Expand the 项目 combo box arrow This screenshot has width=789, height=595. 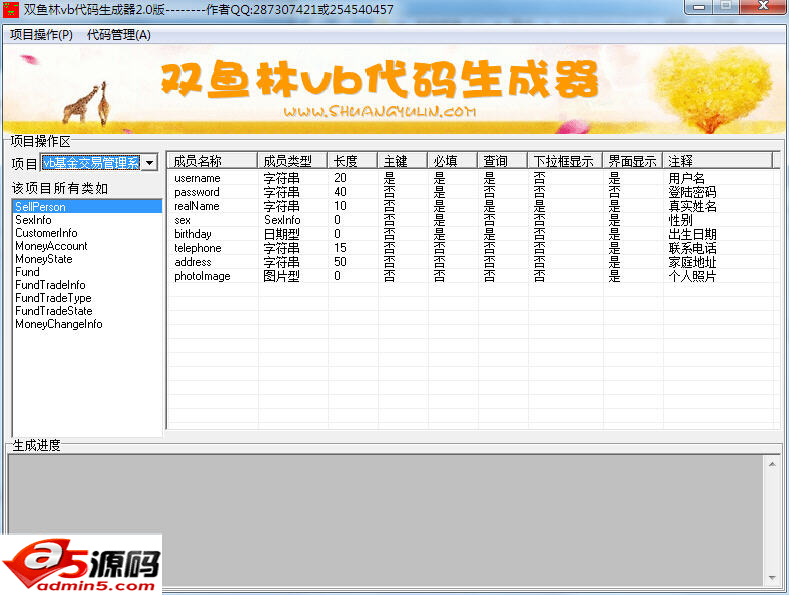[149, 163]
